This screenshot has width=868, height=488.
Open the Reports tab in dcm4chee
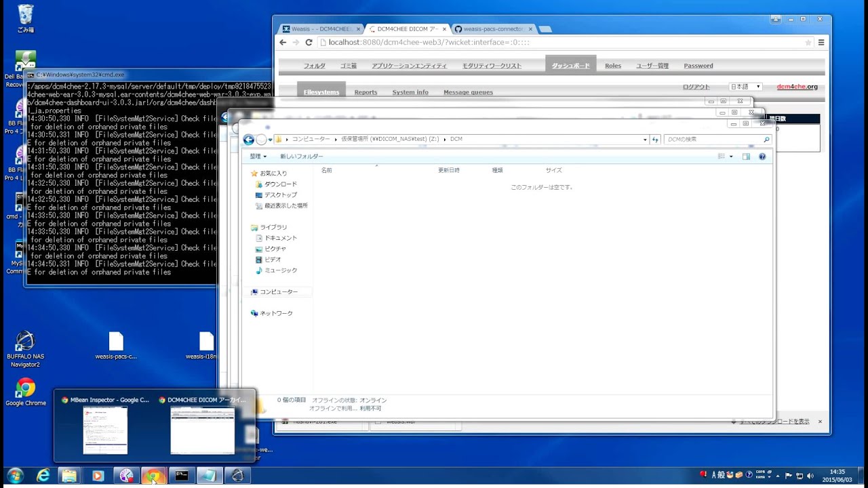coord(366,92)
